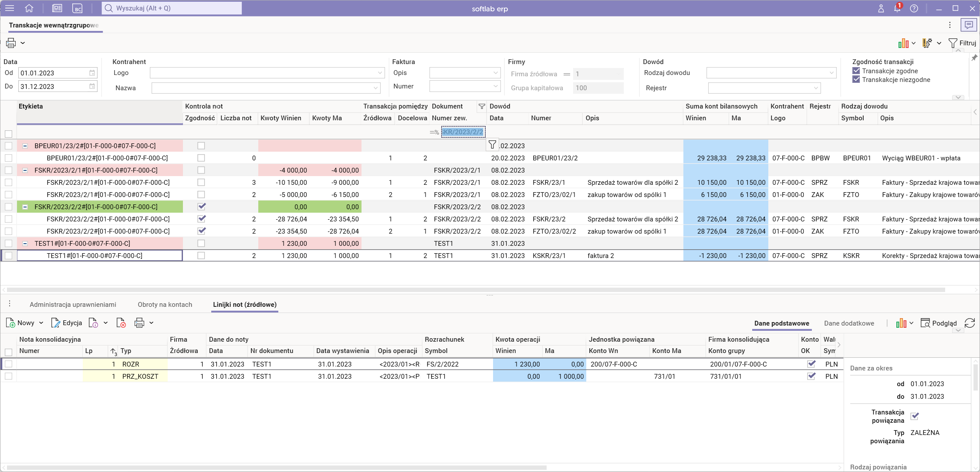
Task: Toggle Transakcja powiązana checkbox
Action: point(915,416)
